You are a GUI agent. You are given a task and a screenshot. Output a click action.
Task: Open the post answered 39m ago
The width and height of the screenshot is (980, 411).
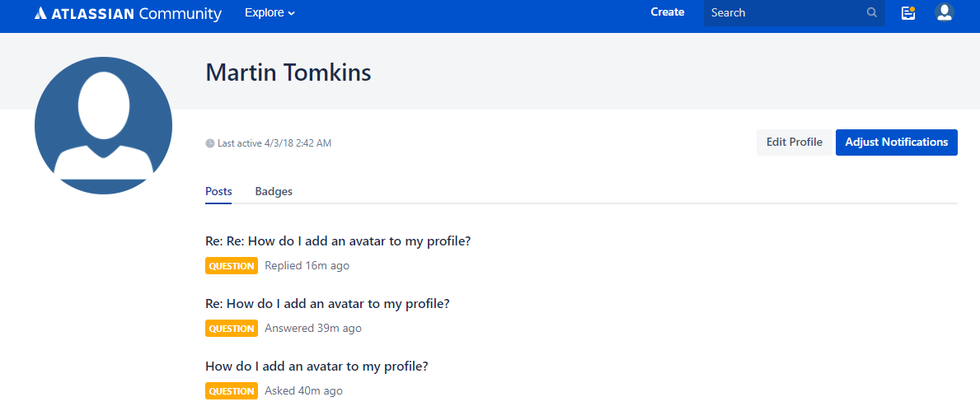point(327,303)
